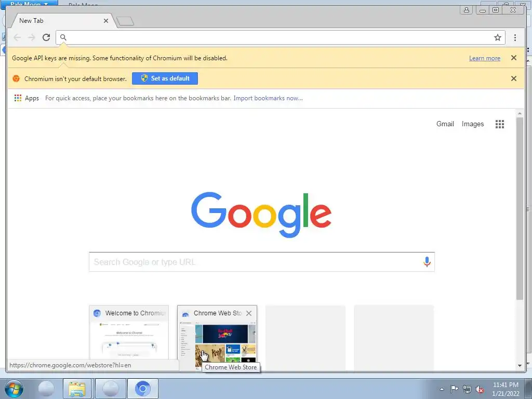This screenshot has height=399, width=532.
Task: Open the Images link
Action: tap(473, 124)
